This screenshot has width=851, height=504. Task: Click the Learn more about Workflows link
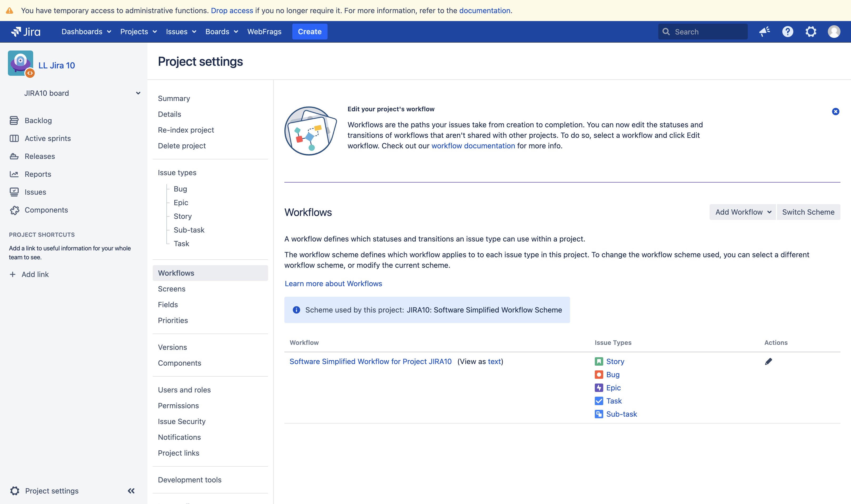tap(333, 283)
